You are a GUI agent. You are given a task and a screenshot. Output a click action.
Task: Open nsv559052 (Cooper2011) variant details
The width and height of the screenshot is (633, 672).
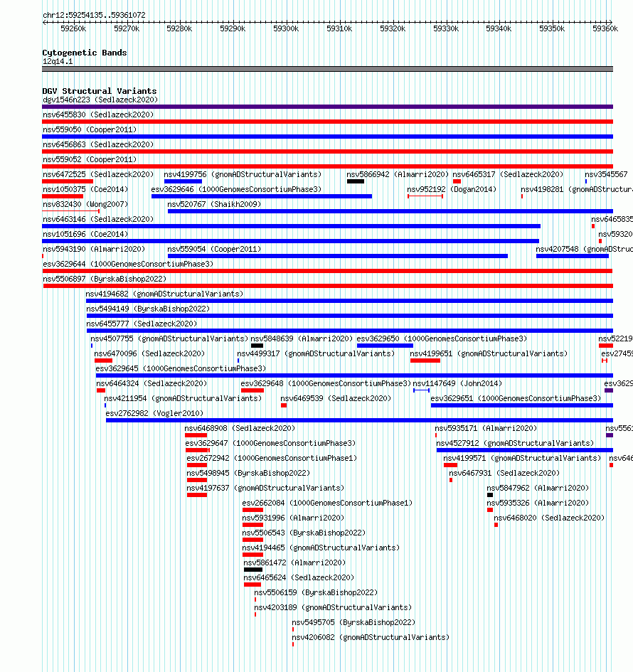coord(90,160)
